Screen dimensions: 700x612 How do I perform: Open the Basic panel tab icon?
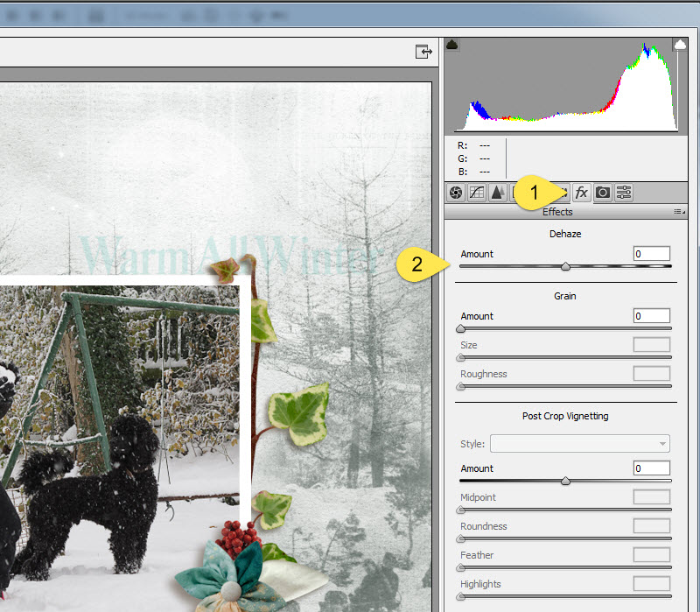coord(456,193)
